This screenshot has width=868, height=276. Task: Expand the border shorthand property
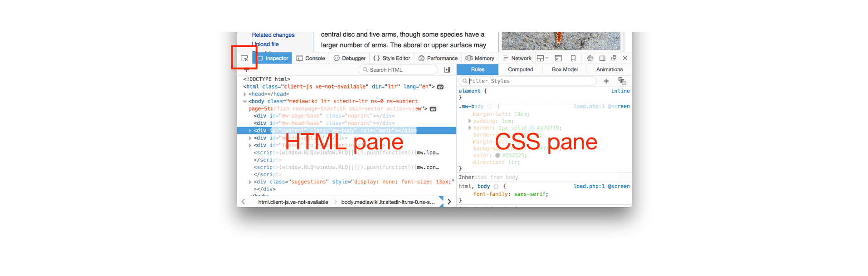pyautogui.click(x=469, y=128)
